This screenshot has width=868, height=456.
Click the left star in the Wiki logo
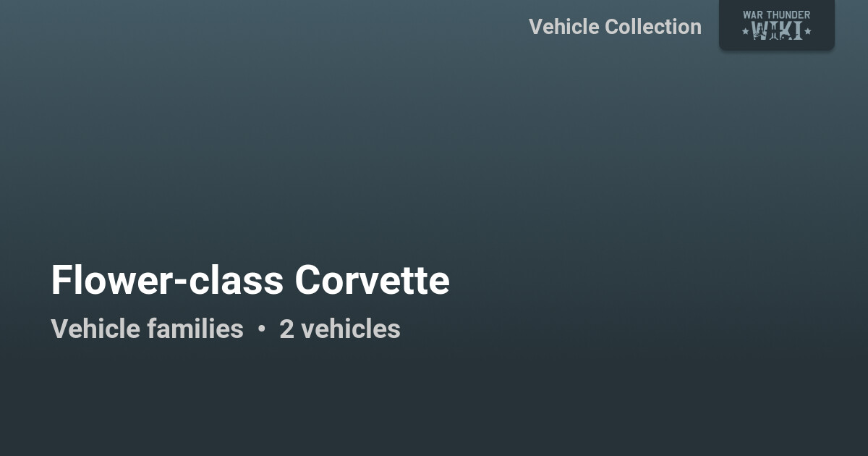coord(746,31)
